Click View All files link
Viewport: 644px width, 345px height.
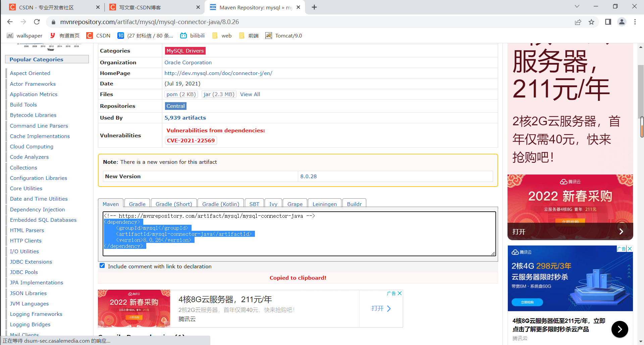pos(250,94)
